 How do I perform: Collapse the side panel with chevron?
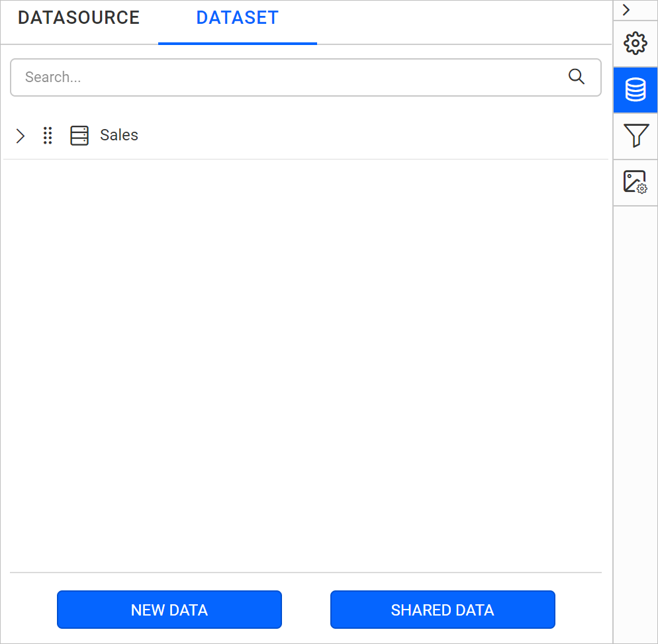click(626, 10)
